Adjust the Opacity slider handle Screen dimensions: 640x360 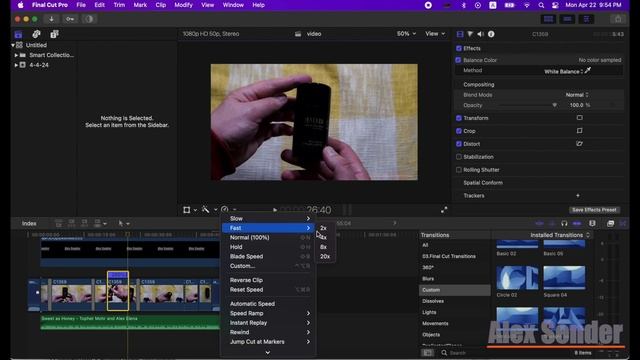click(554, 105)
